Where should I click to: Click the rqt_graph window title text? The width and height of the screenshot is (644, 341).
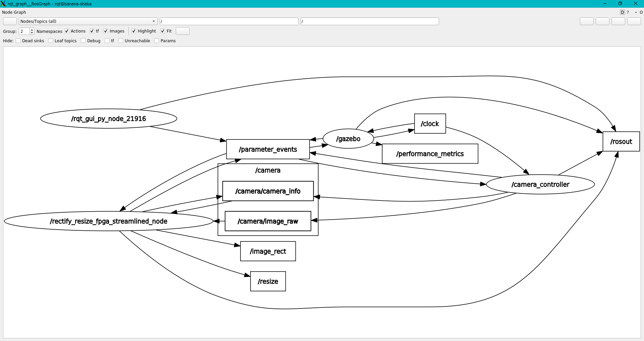[x=50, y=4]
